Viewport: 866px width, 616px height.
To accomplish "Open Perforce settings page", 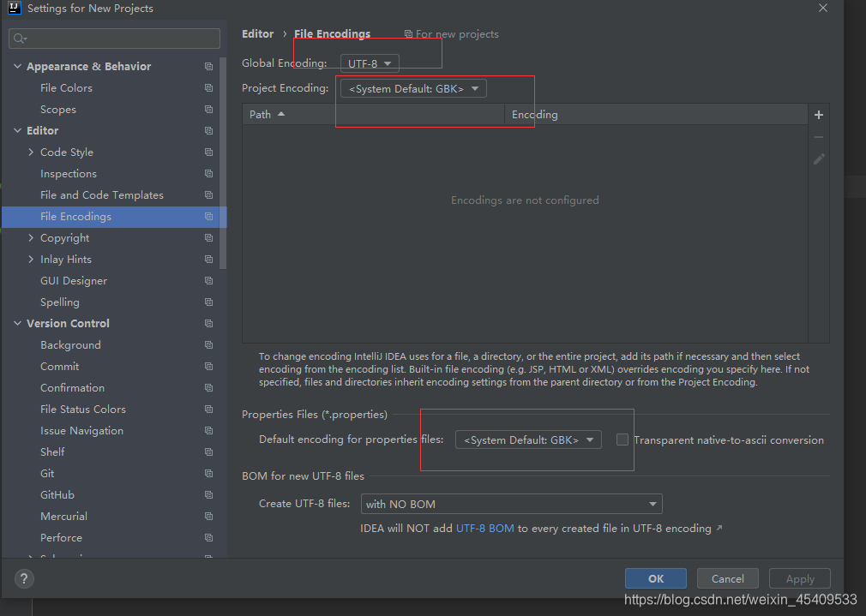I will click(x=61, y=538).
